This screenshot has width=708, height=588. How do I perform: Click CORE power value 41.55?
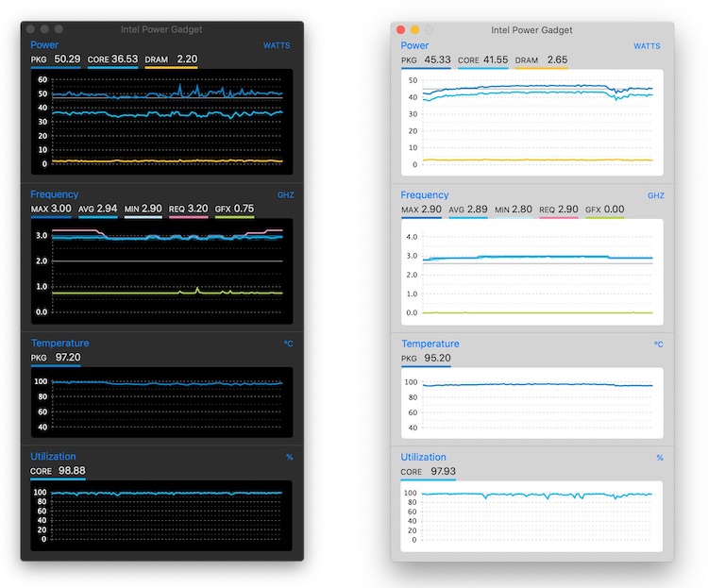click(x=496, y=60)
